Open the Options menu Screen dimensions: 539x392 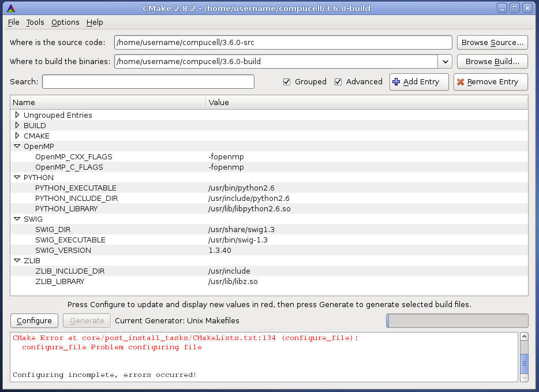pyautogui.click(x=65, y=22)
